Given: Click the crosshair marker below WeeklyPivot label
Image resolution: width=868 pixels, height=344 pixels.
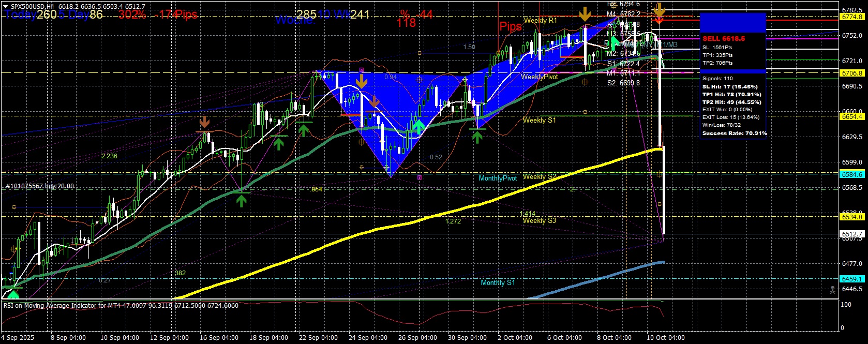Looking at the screenshot, I should [x=585, y=82].
